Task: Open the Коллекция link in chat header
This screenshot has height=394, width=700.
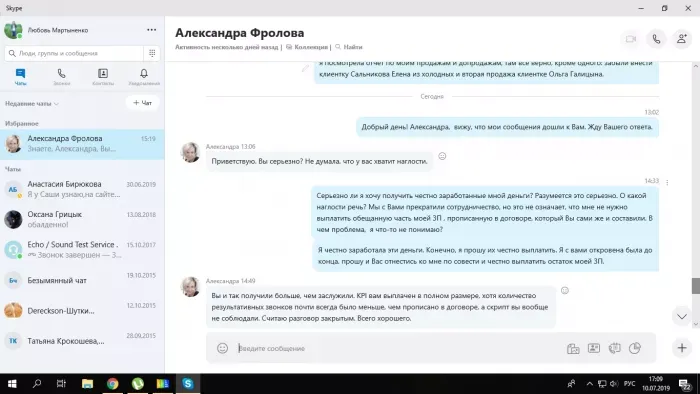Action: 307,47
